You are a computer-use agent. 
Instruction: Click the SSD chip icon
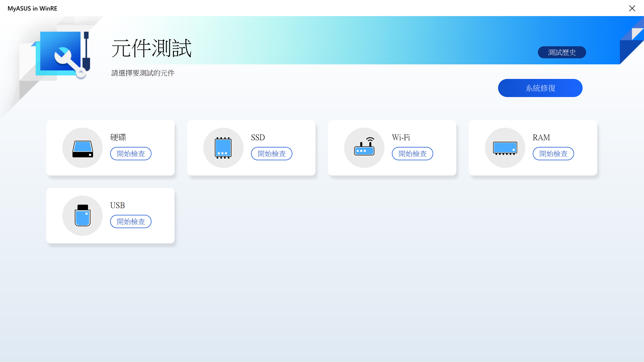[223, 148]
